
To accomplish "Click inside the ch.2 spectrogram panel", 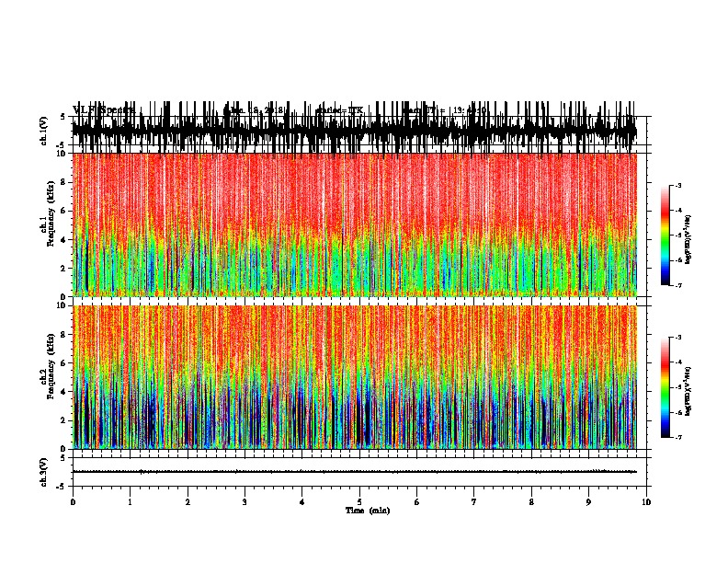I will [354, 377].
